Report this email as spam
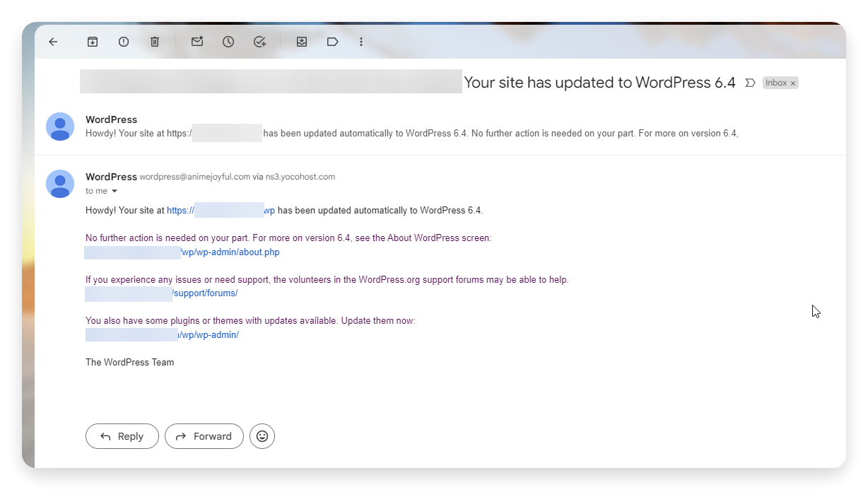868x497 pixels. coord(124,42)
